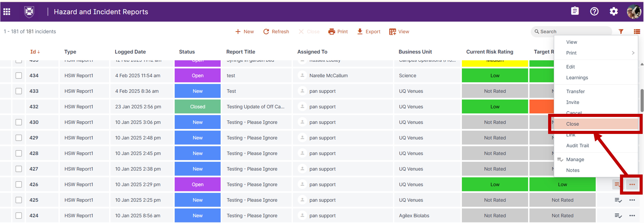
Task: Choose Audit Trail in the context menu
Action: (x=596, y=145)
